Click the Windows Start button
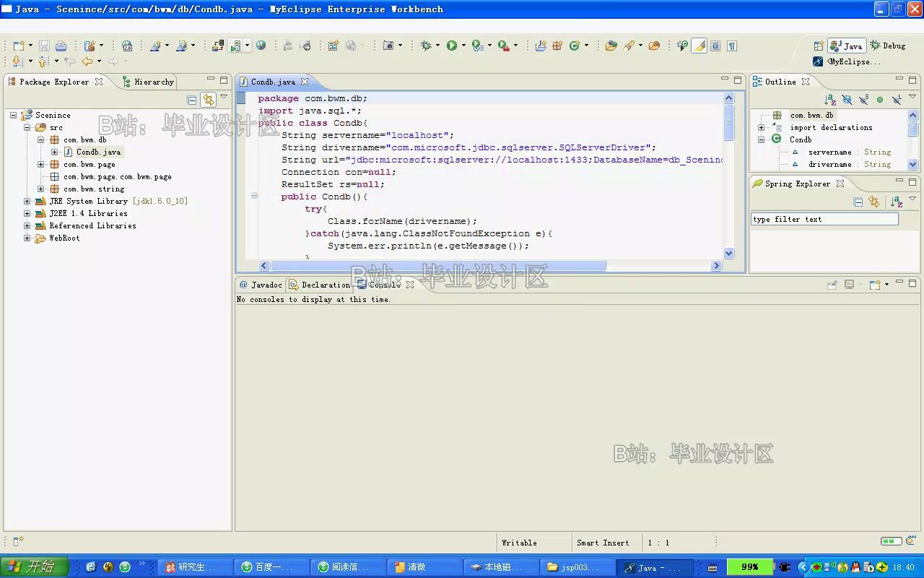Screen dimensions: 924x578 click(x=34, y=567)
